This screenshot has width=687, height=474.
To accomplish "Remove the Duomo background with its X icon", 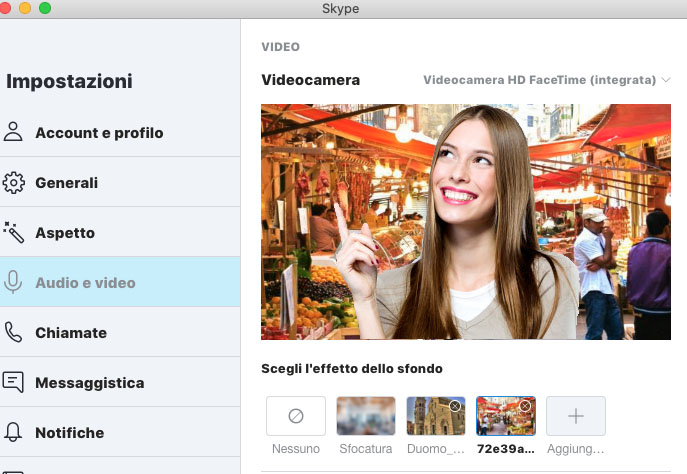I will pyautogui.click(x=455, y=406).
